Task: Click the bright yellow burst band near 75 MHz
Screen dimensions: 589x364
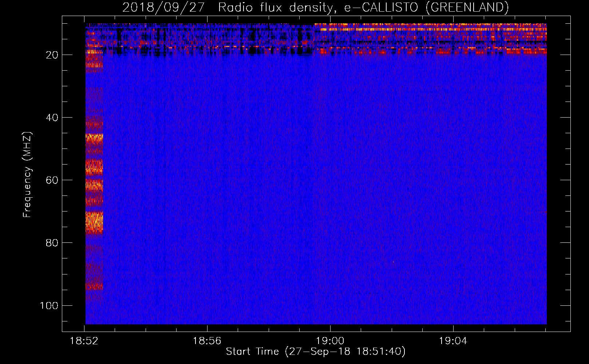Action: [94, 222]
